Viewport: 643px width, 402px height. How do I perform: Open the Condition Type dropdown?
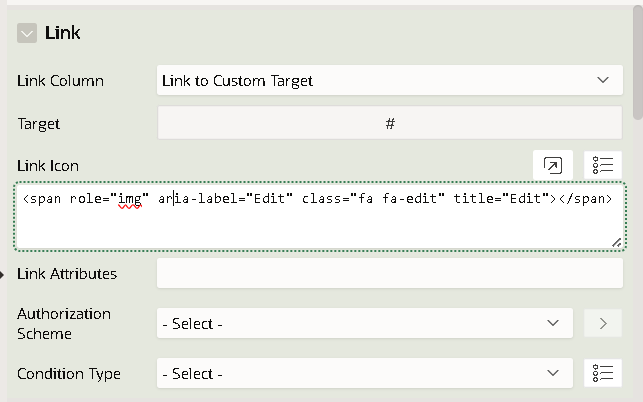pos(365,373)
